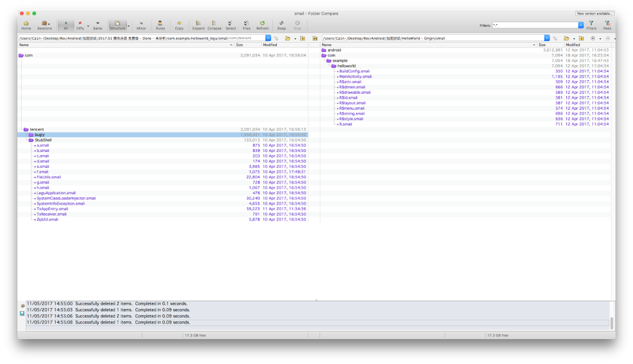
Task: Click the Peek filter icon
Action: 607,25
